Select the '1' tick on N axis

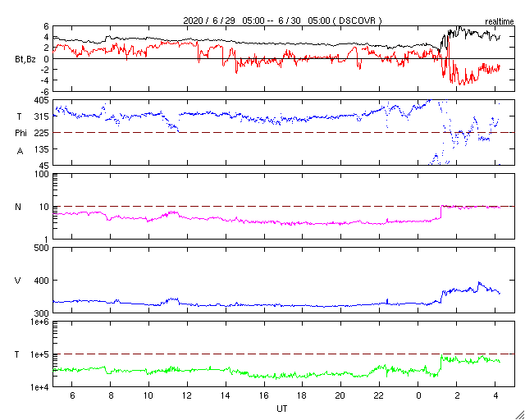[47, 239]
